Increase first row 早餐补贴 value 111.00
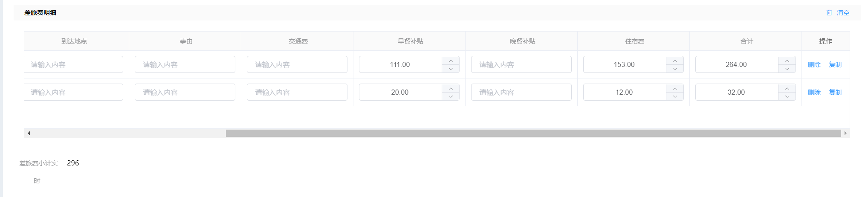 451,61
